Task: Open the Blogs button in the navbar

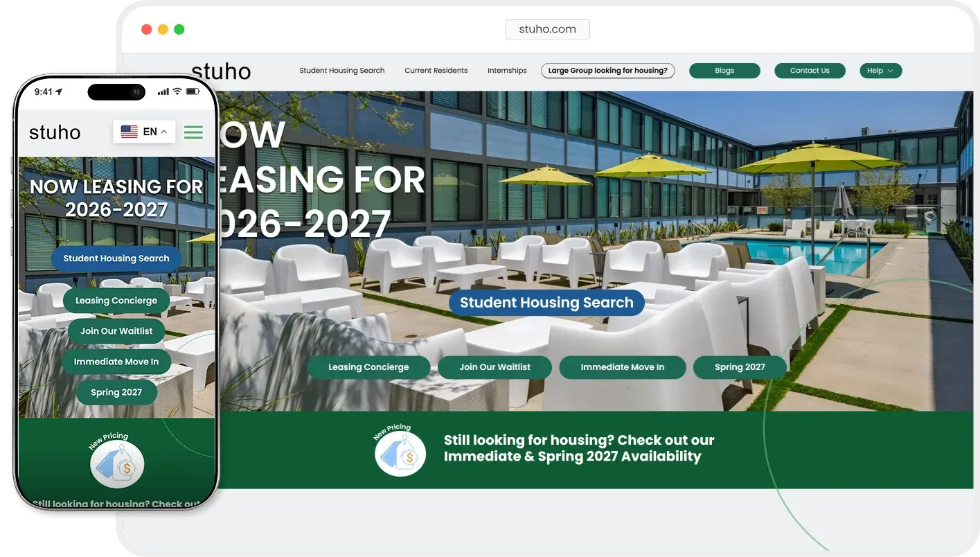Action: point(724,71)
